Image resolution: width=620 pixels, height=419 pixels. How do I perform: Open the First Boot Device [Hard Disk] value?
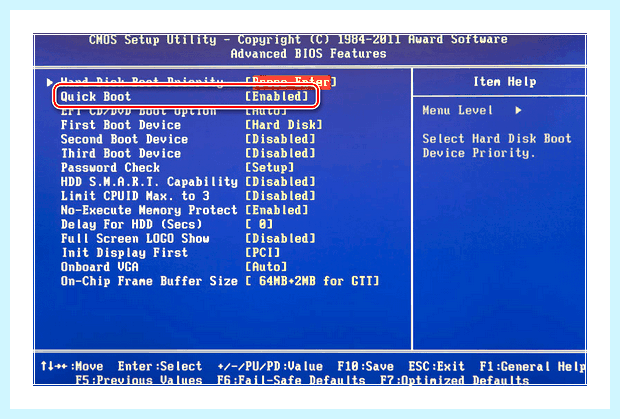point(284,125)
